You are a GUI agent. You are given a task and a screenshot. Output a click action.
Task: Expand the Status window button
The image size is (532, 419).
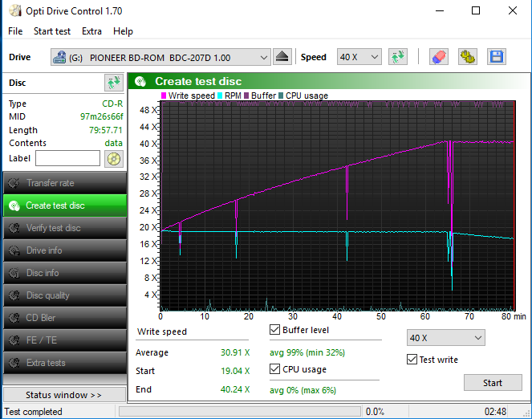[64, 395]
